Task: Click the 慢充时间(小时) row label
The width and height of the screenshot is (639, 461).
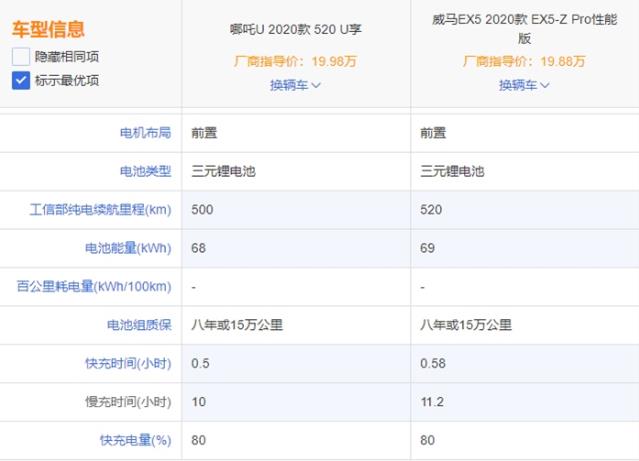Action: [x=128, y=402]
